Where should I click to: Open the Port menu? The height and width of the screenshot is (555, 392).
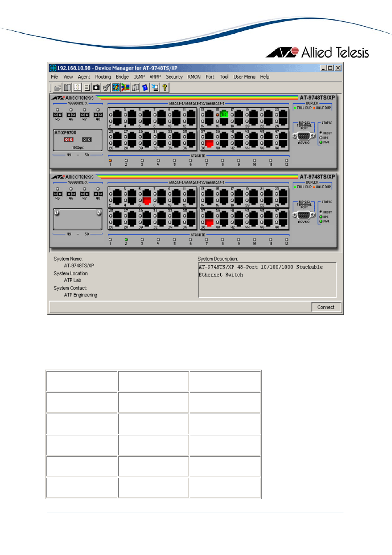click(x=210, y=77)
